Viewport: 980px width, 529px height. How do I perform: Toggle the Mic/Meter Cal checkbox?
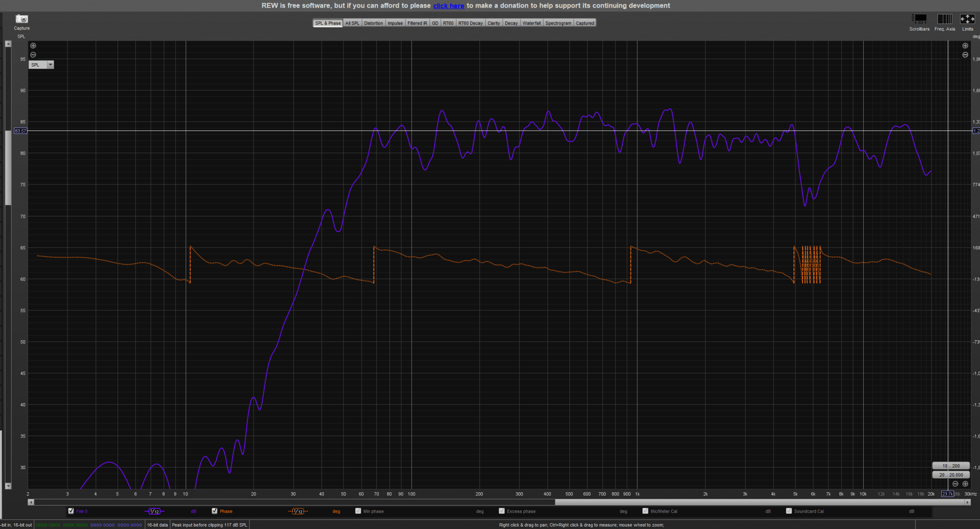point(645,511)
